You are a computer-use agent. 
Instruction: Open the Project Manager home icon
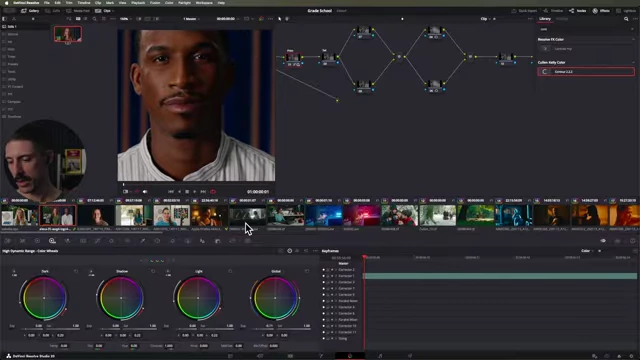pos(619,356)
